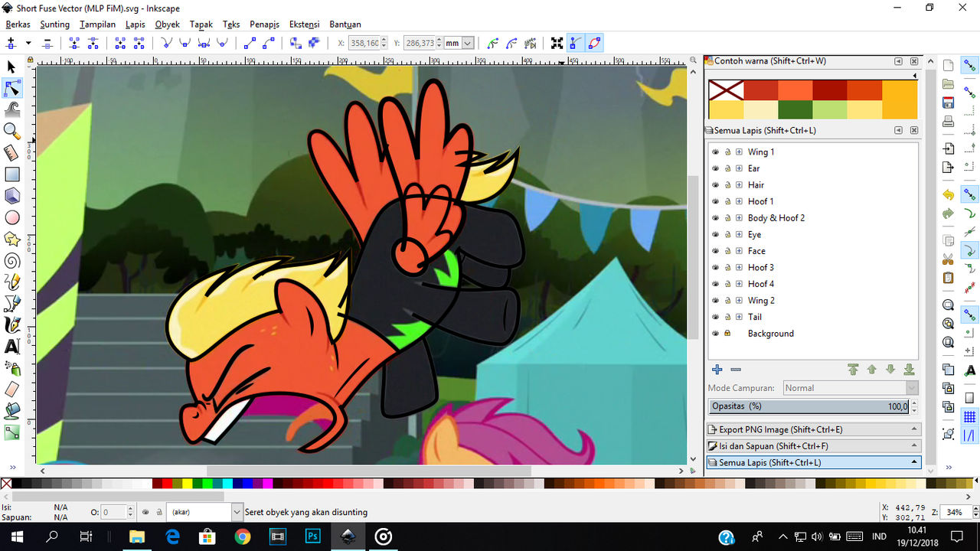
Task: Toggle lock on Tail layer
Action: [x=727, y=317]
